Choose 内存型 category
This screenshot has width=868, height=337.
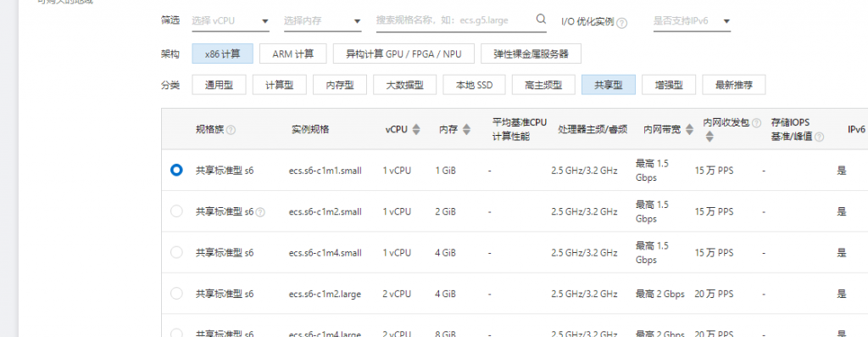(339, 85)
